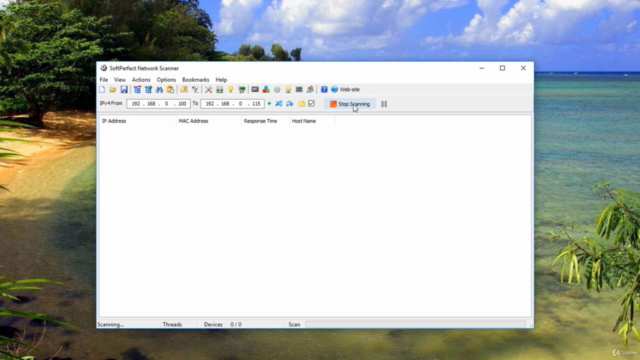Viewport: 640px width, 360px height.
Task: Click the IPv4 To address field
Action: (232, 104)
